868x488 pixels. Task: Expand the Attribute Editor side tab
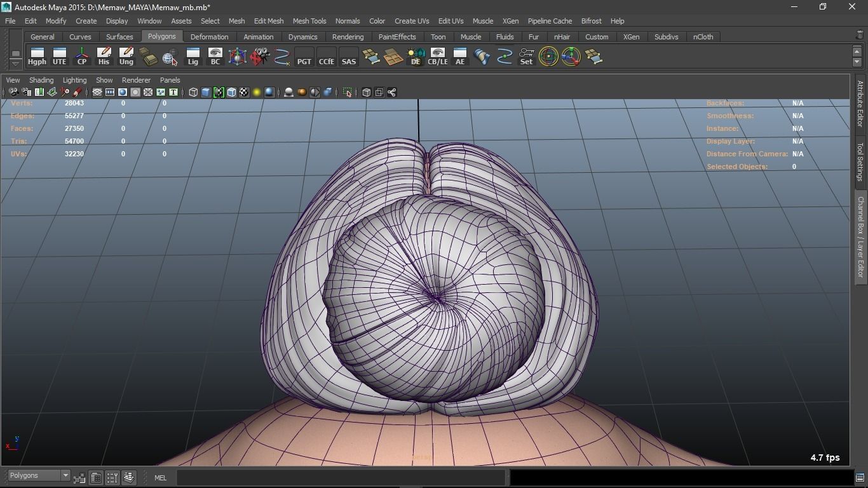[x=860, y=104]
